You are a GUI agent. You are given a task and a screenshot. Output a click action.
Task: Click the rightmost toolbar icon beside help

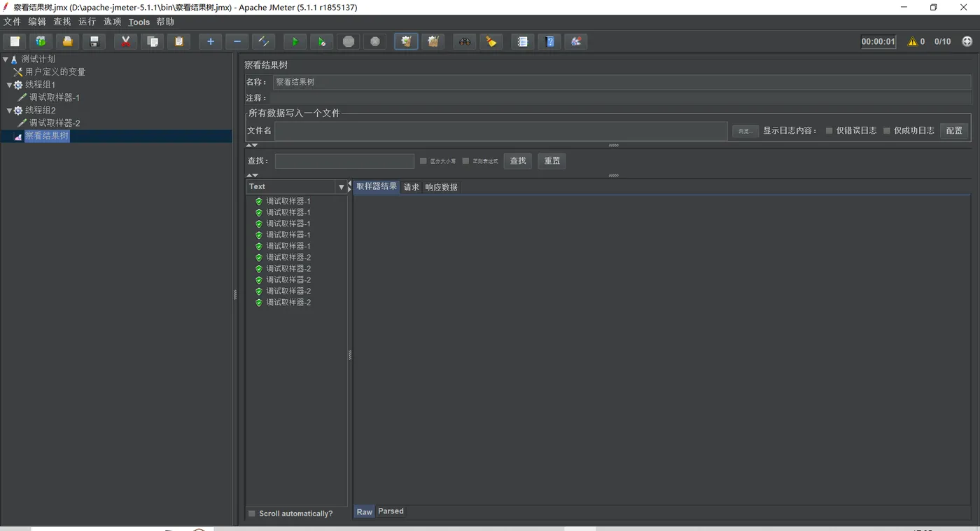(x=576, y=41)
